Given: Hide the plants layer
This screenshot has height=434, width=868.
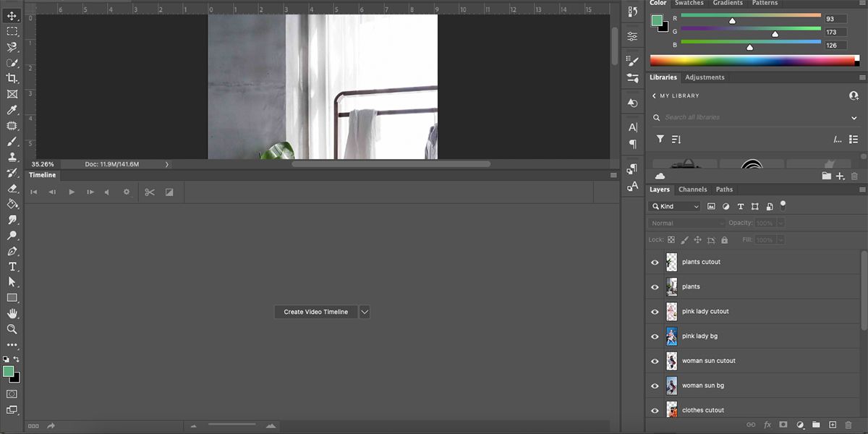Looking at the screenshot, I should (x=655, y=287).
